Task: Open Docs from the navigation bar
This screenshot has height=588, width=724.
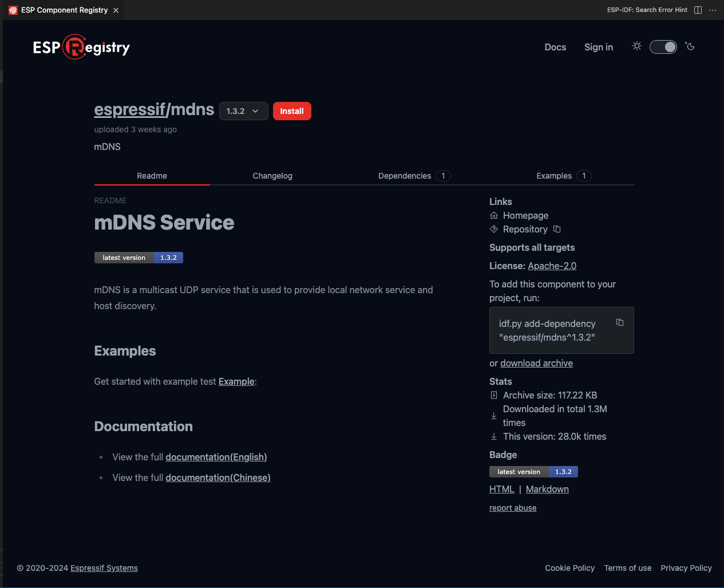Action: (x=555, y=47)
